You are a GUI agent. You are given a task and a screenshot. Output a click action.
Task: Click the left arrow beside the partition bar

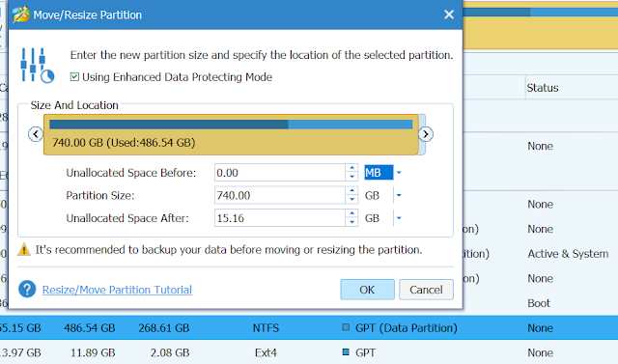36,134
